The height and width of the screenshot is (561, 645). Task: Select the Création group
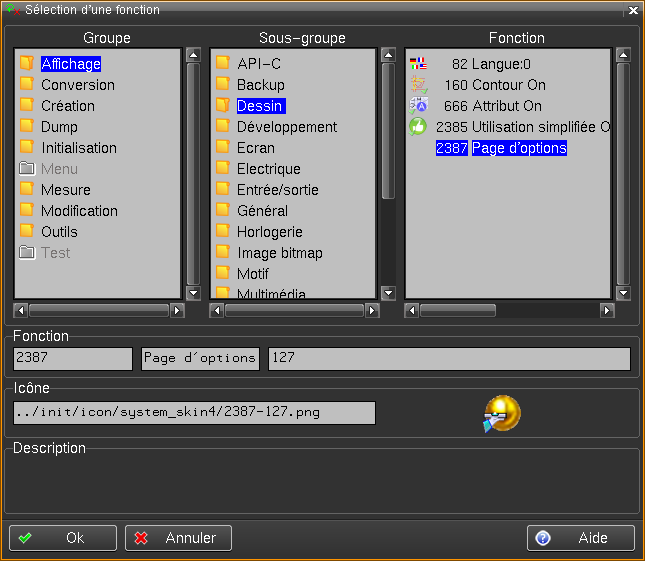(68, 106)
